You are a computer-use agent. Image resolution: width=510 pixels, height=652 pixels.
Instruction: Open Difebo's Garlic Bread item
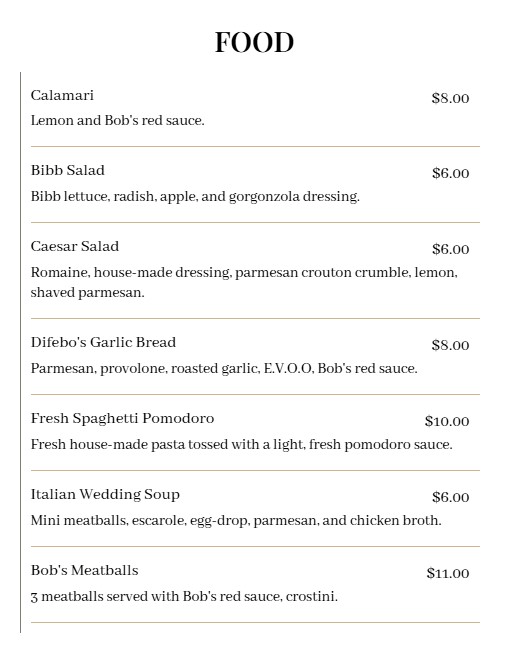103,342
